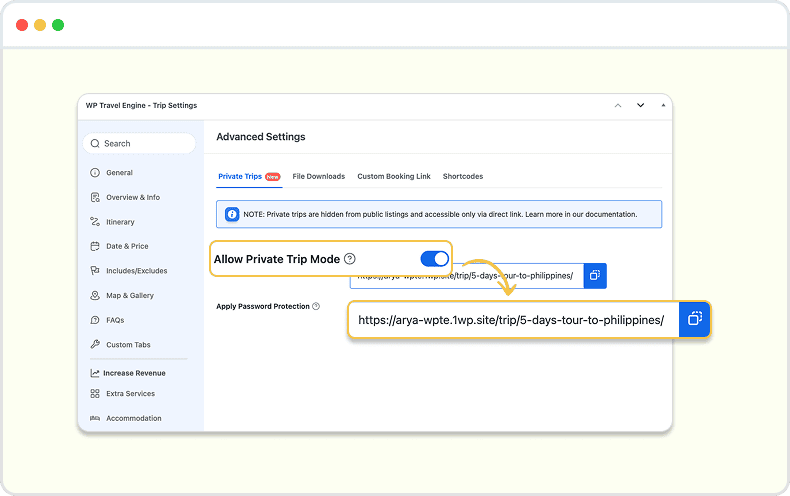Viewport: 790px width, 496px height.
Task: Move Trip Settings panel down
Action: (640, 105)
